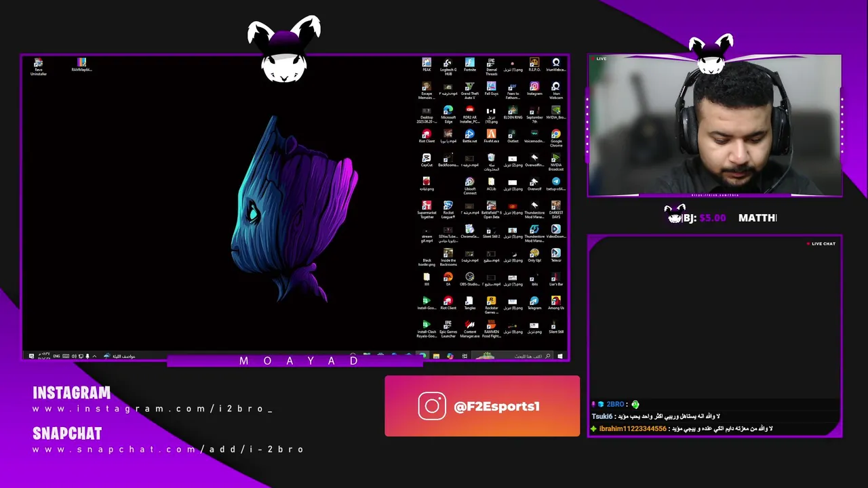Select ibrahim11223344556 chat message
Image resolution: width=868 pixels, height=488 pixels.
[682, 428]
